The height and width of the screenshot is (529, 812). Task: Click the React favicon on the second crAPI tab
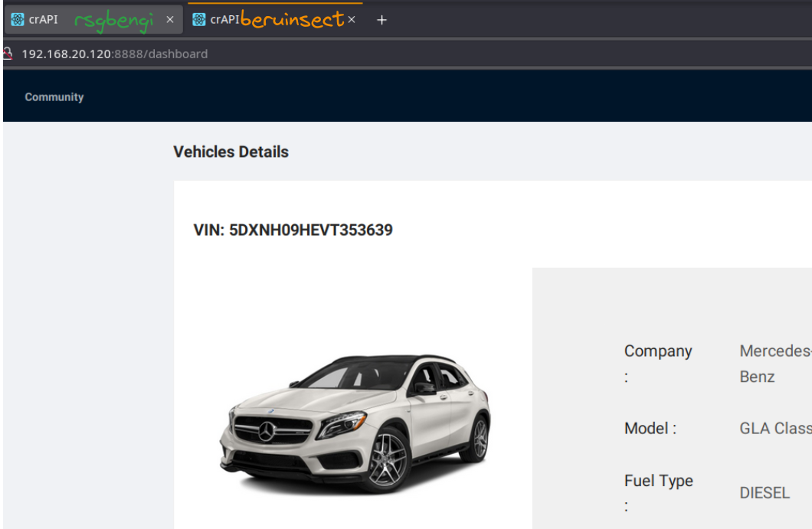[x=199, y=20]
